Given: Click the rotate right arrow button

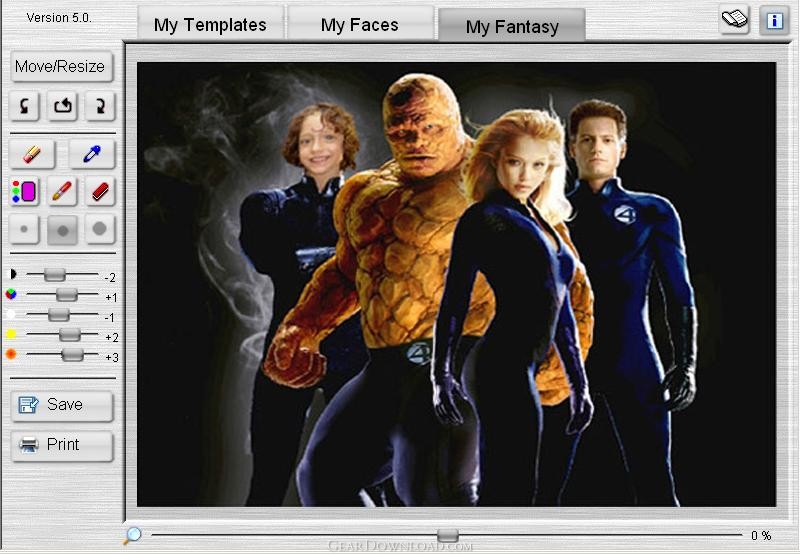Looking at the screenshot, I should 99,105.
